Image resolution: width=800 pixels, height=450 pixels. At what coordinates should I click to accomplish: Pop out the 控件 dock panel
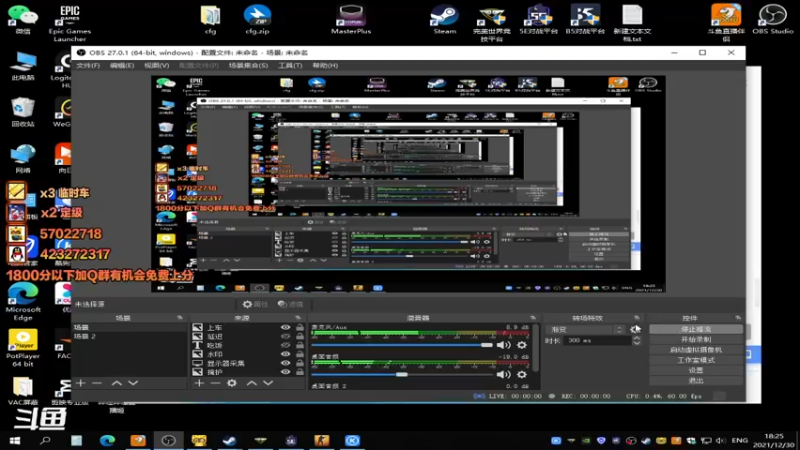coord(738,318)
